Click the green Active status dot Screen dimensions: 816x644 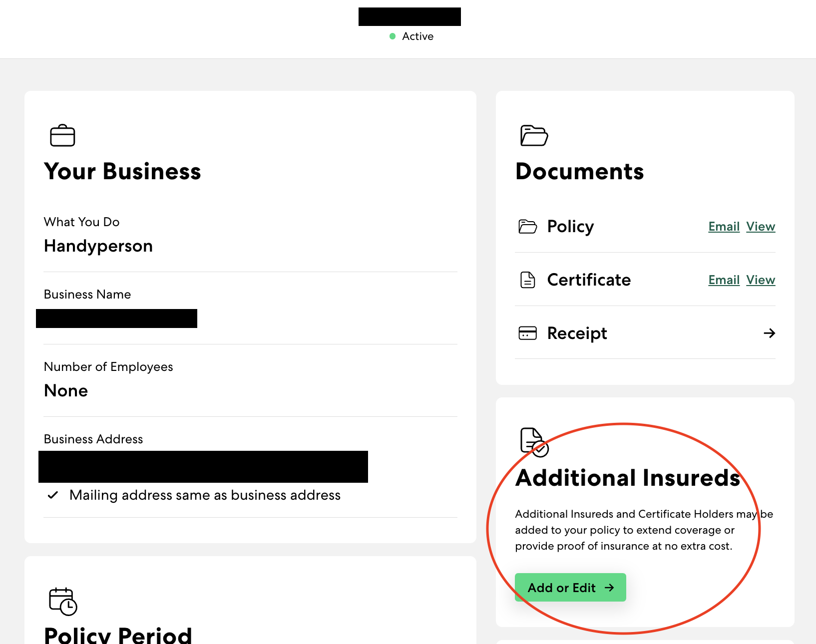coord(393,36)
